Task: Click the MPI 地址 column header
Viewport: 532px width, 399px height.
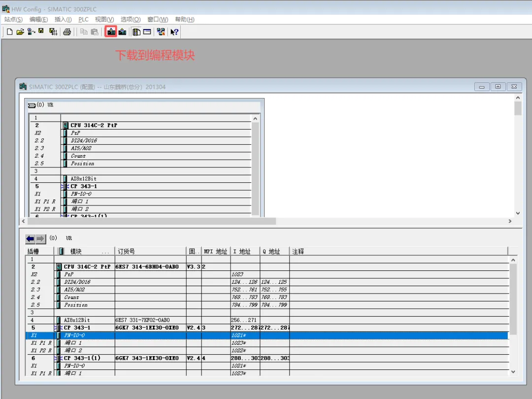Action: (x=216, y=251)
